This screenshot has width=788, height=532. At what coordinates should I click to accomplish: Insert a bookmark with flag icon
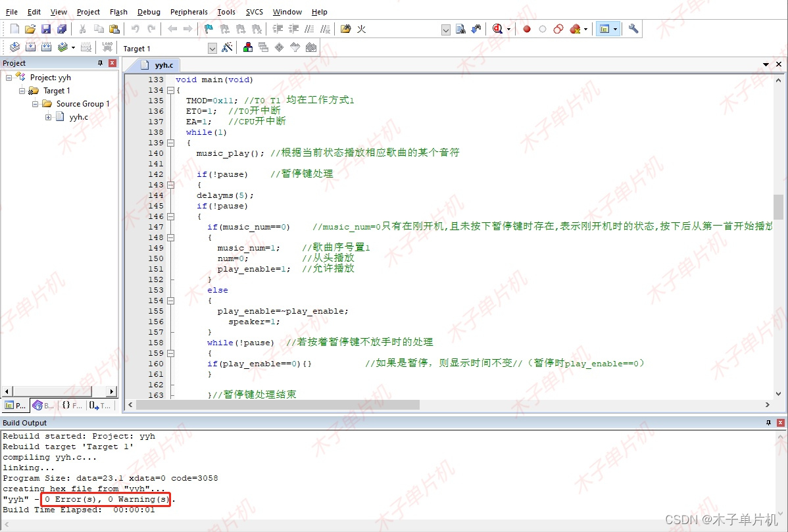tap(209, 29)
